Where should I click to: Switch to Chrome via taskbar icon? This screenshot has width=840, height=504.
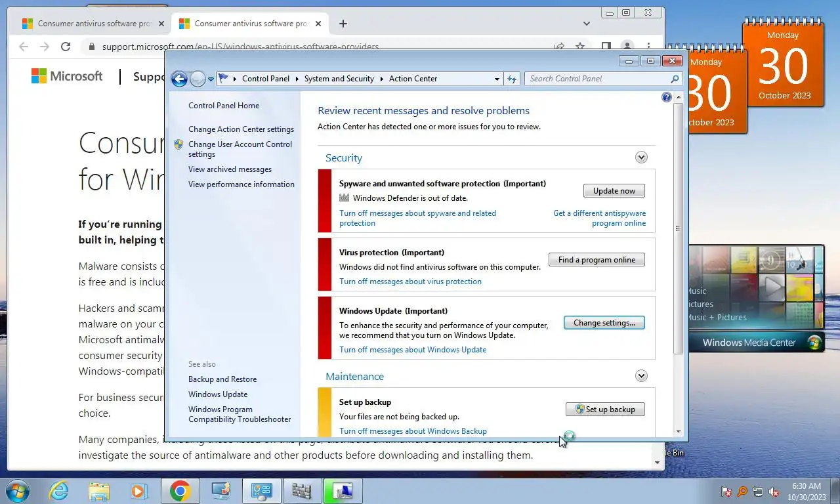click(x=180, y=491)
